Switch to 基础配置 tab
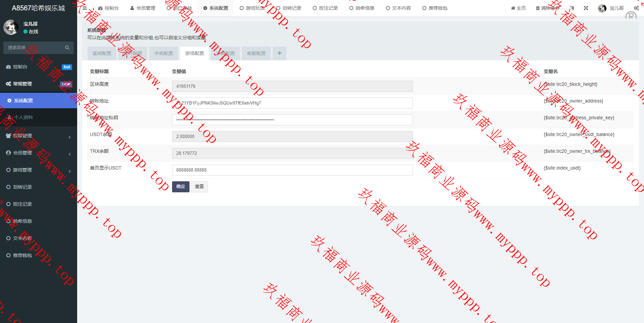Image resolution: width=644 pixels, height=323 pixels. click(102, 53)
